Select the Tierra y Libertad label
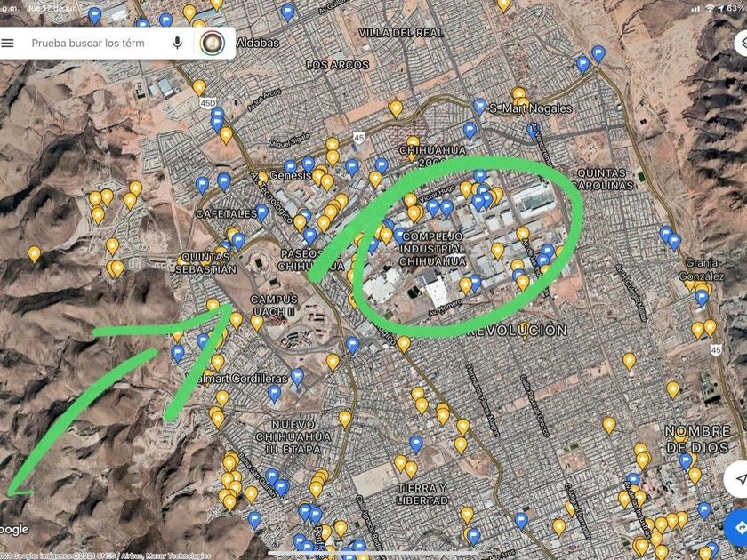The image size is (747, 560). 422,494
